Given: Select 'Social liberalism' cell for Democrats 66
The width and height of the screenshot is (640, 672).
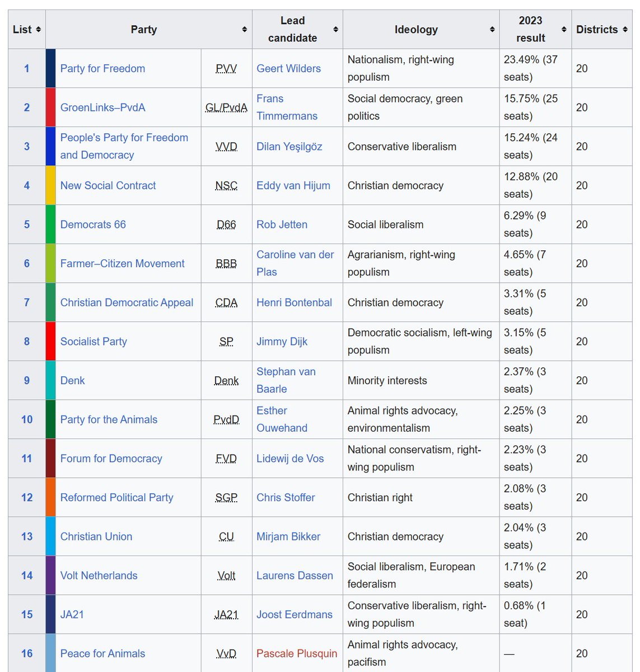Looking at the screenshot, I should tap(421, 225).
